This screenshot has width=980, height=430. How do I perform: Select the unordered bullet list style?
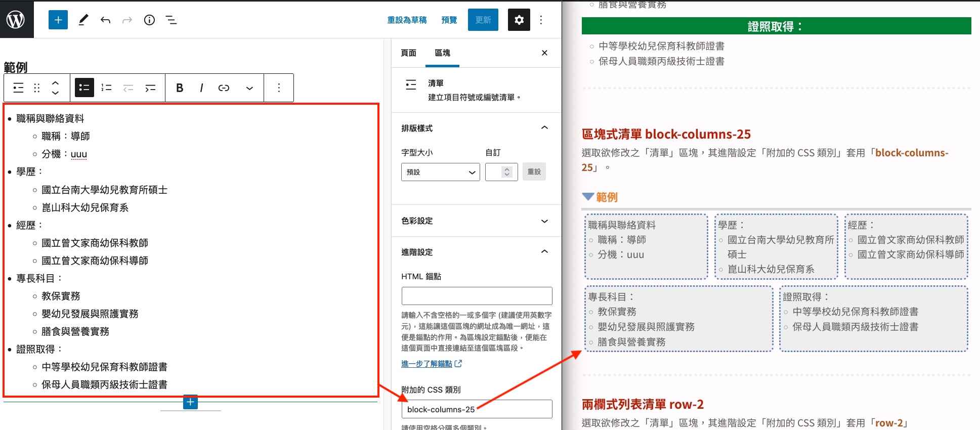pyautogui.click(x=84, y=88)
